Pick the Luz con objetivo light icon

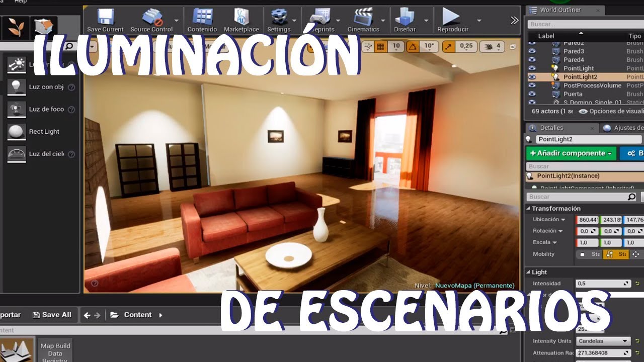point(17,87)
